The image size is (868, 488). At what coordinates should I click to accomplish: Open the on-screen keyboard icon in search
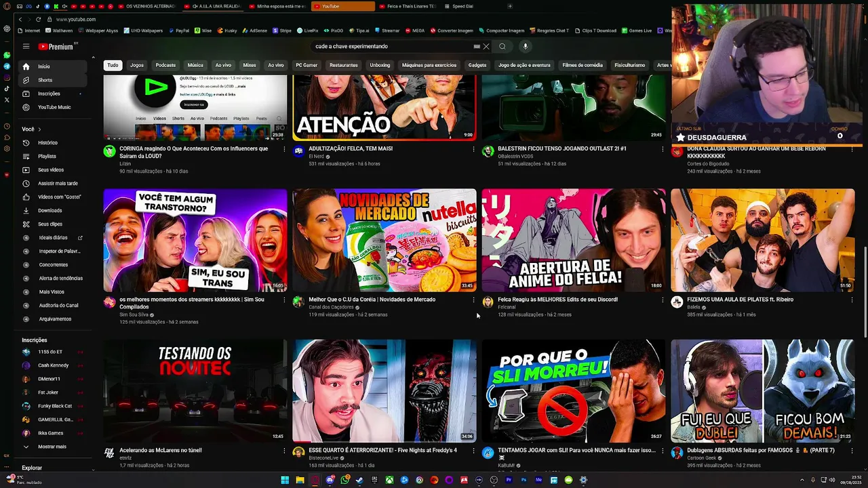(477, 46)
